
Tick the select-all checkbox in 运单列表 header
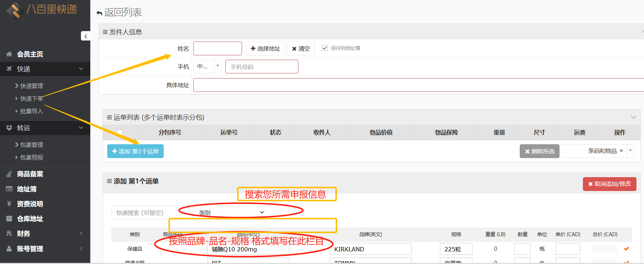[x=120, y=132]
